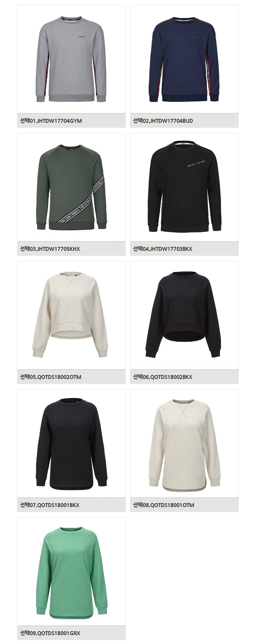Click label 선택09.QOTDS18001GRX

pos(50,633)
